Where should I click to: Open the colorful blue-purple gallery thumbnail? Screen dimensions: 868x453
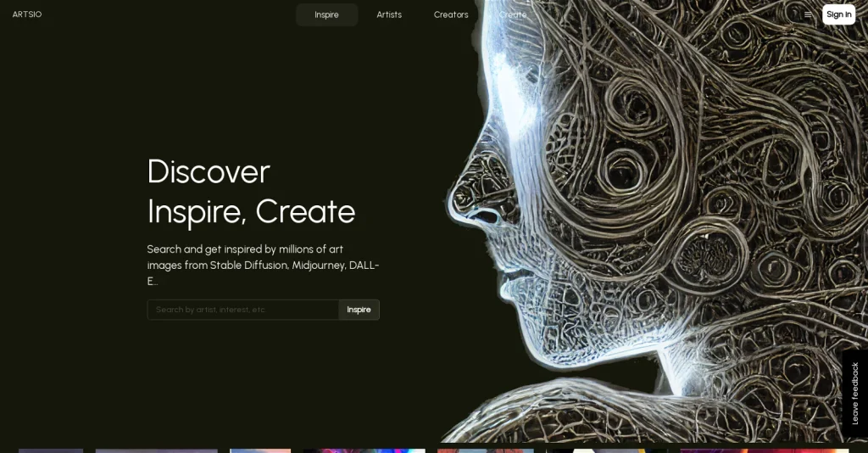(364, 450)
